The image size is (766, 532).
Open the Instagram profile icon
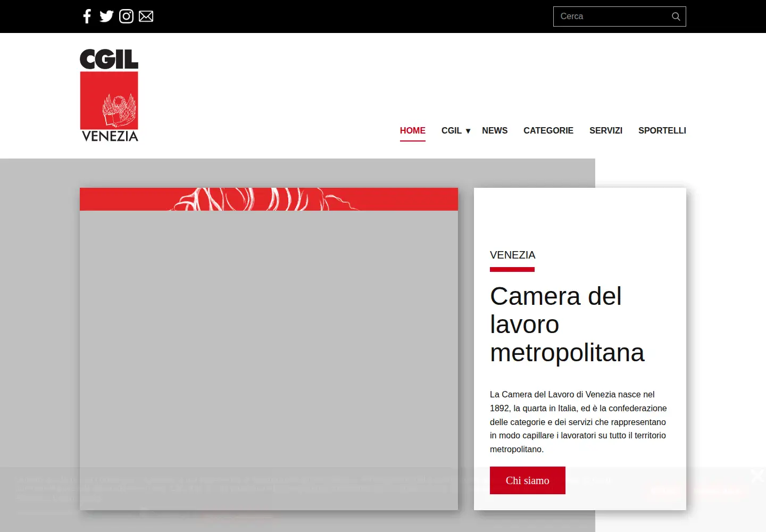click(x=126, y=16)
